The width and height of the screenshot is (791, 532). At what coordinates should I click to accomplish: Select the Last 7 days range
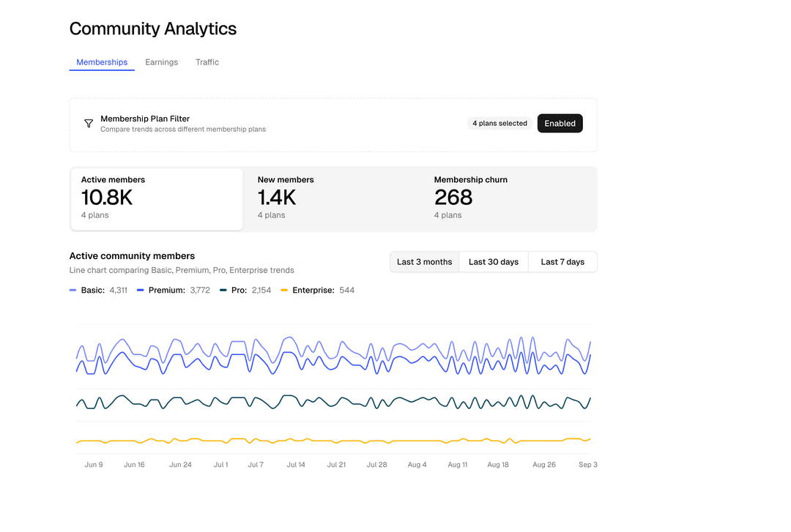coord(562,261)
